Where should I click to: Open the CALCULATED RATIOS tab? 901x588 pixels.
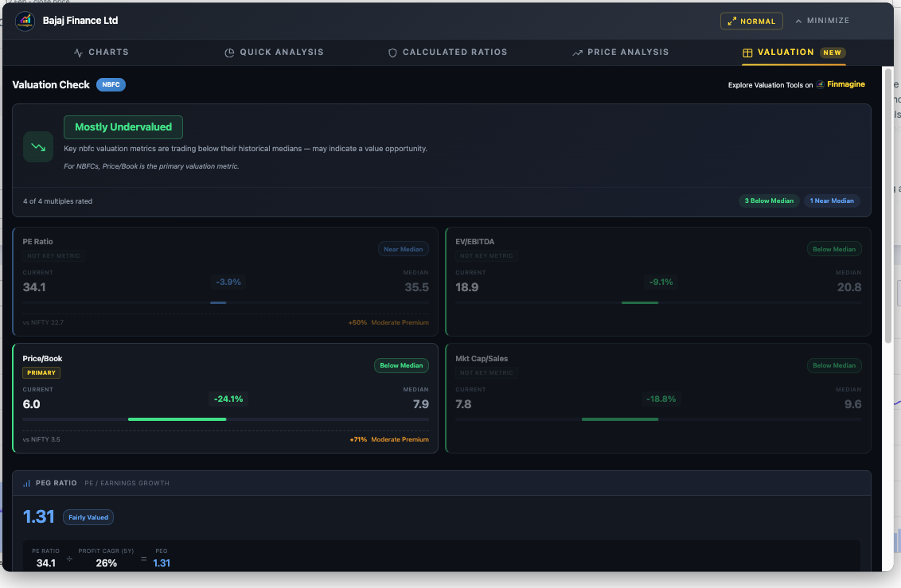[447, 52]
